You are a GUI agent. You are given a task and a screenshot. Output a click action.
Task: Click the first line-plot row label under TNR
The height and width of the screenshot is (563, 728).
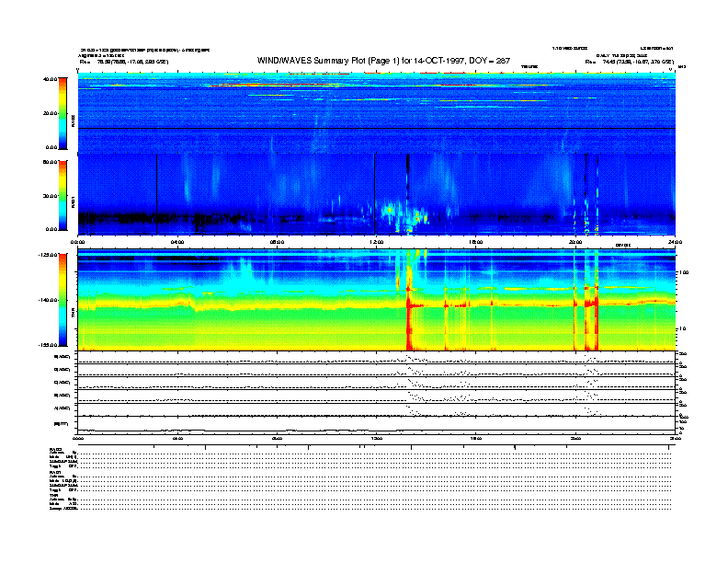pyautogui.click(x=62, y=357)
